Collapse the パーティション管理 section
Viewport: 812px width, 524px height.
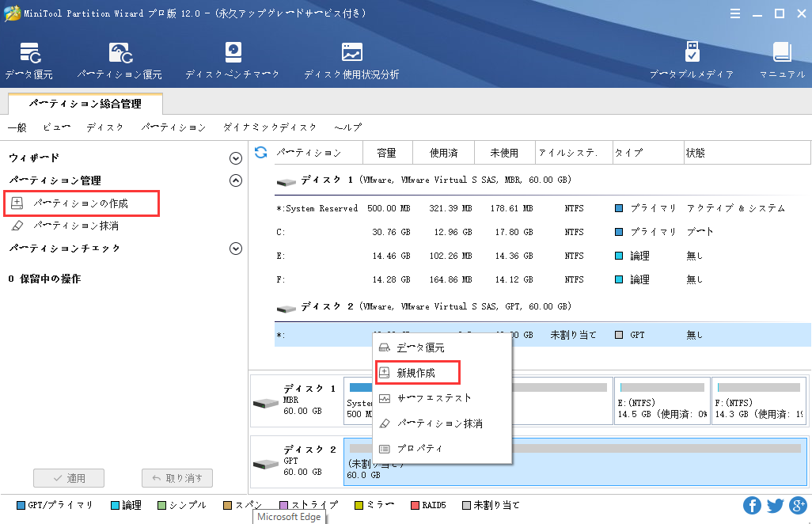point(236,180)
